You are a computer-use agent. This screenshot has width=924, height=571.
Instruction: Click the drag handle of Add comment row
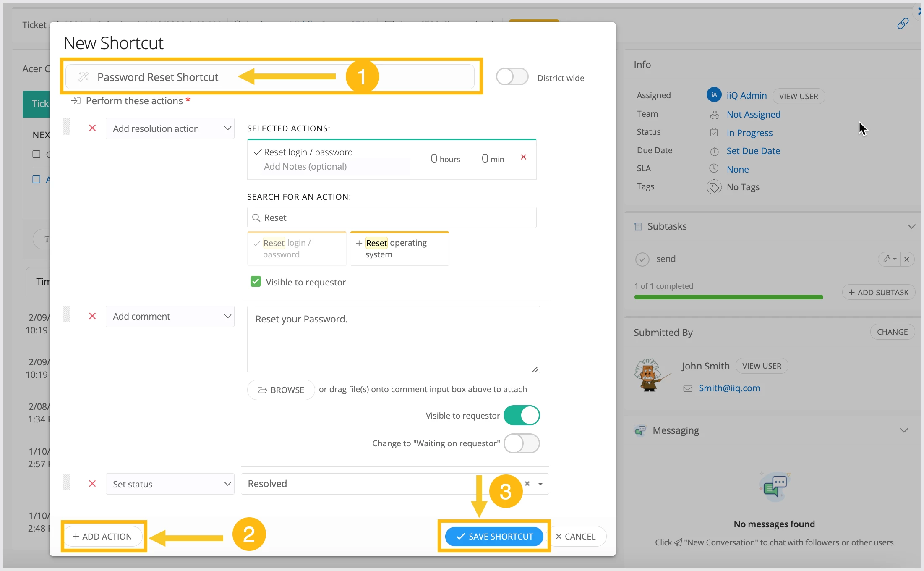coord(67,314)
